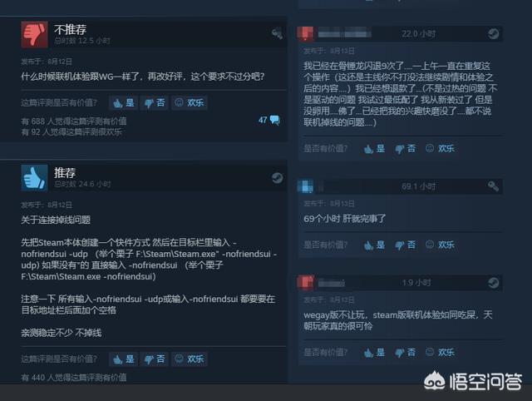This screenshot has width=532, height=401.
Task: Vote 否 on the 掉线问题 推荐 review
Action: point(155,359)
